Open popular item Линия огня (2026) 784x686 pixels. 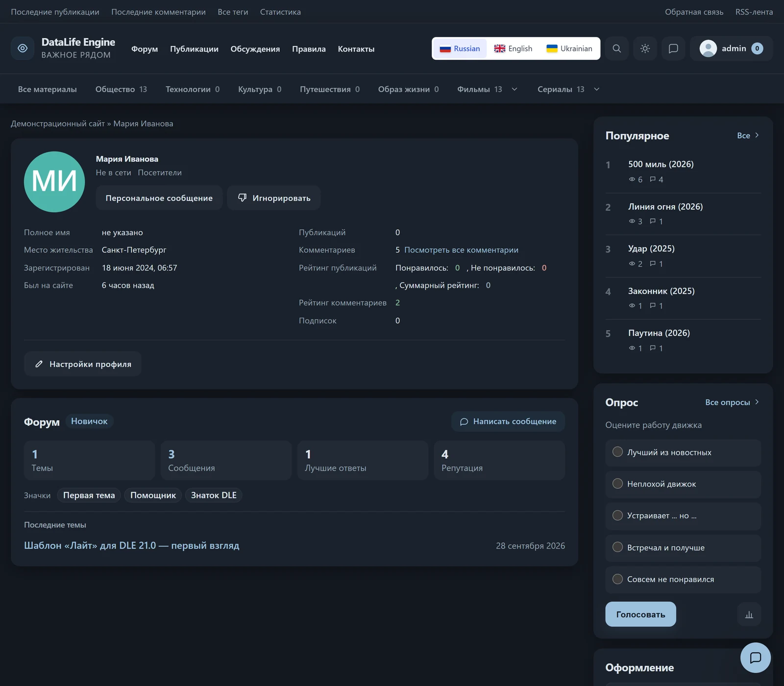665,207
